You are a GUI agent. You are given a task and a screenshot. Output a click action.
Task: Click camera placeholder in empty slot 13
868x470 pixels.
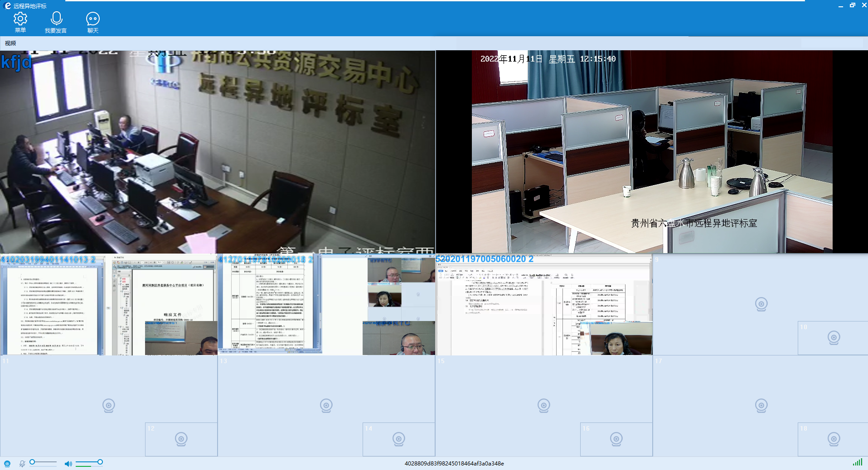coord(326,405)
